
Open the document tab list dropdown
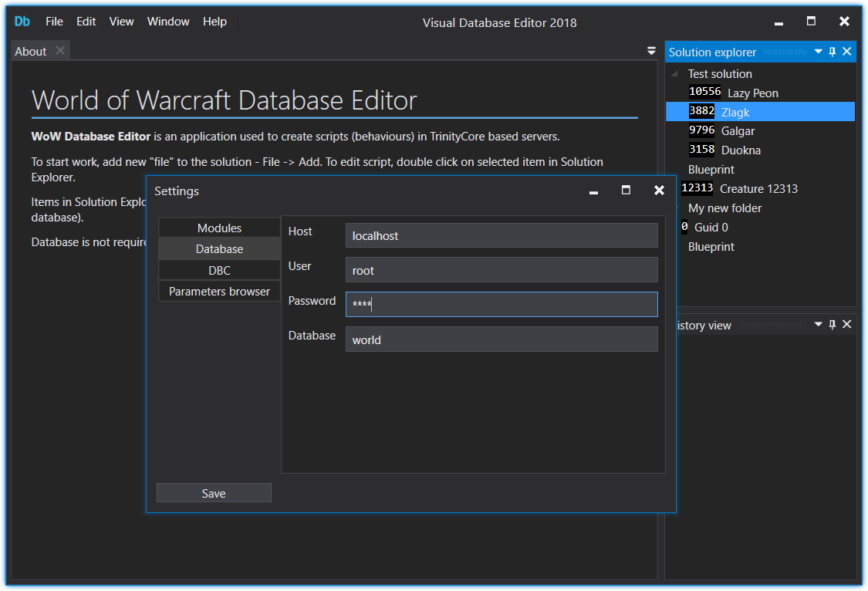(x=651, y=51)
